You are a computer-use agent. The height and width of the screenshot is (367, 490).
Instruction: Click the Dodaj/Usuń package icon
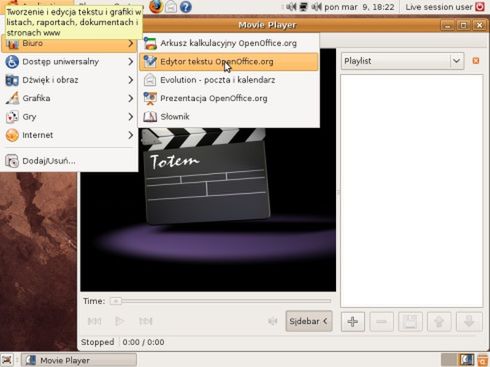12,161
